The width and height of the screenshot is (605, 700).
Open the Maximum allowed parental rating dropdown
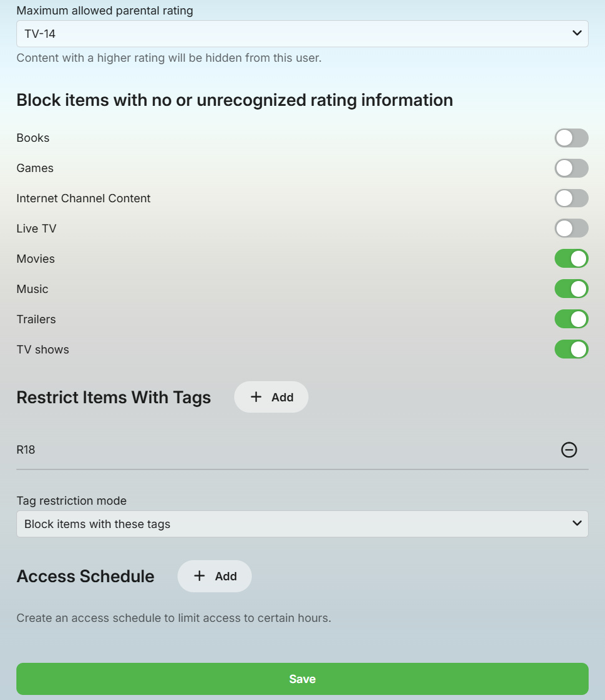302,34
